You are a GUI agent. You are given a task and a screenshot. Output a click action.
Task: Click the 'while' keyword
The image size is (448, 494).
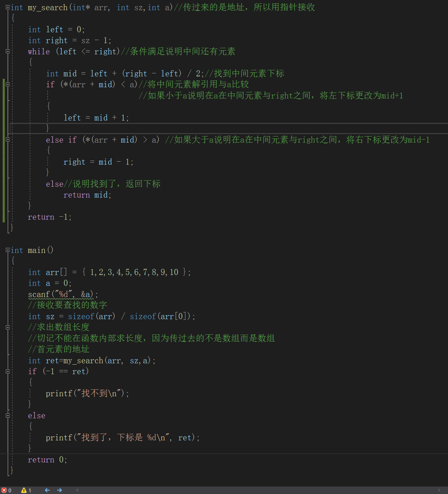pos(39,52)
